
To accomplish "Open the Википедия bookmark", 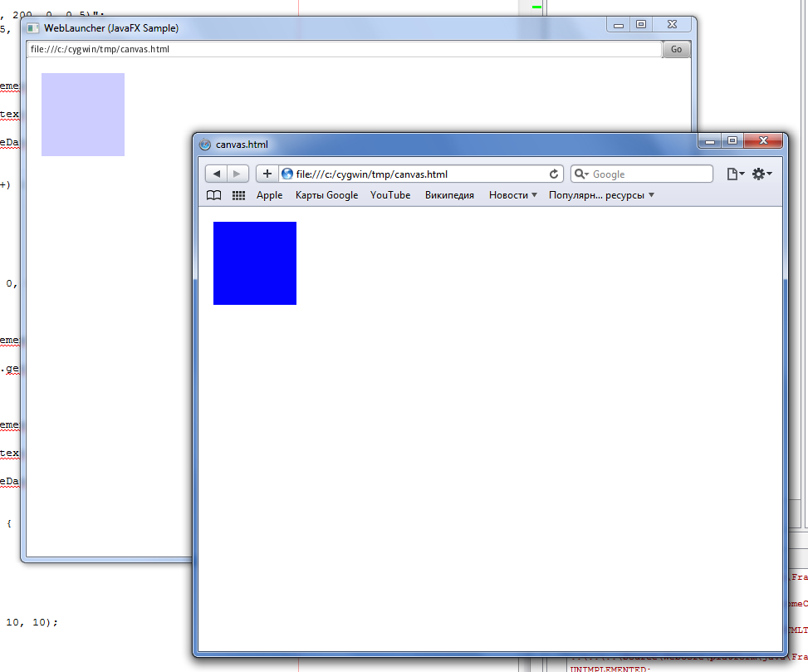I will pyautogui.click(x=449, y=195).
